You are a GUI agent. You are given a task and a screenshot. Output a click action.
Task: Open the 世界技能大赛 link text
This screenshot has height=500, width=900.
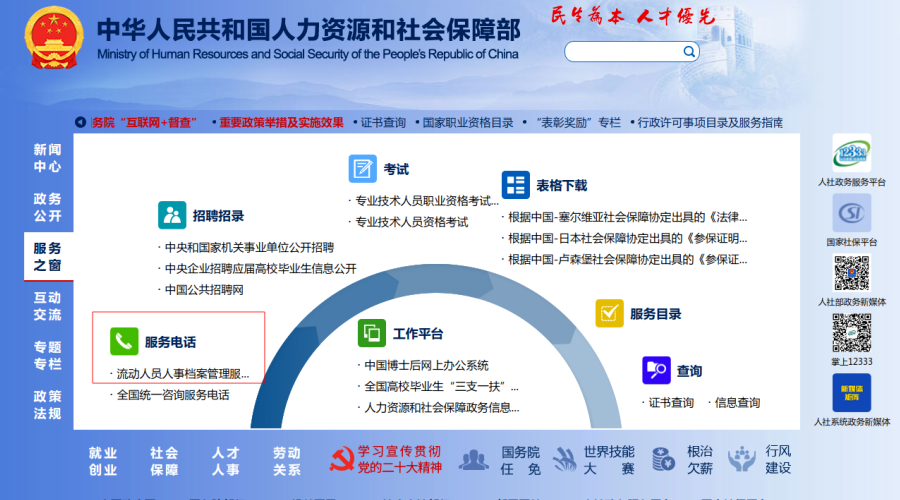click(x=609, y=460)
